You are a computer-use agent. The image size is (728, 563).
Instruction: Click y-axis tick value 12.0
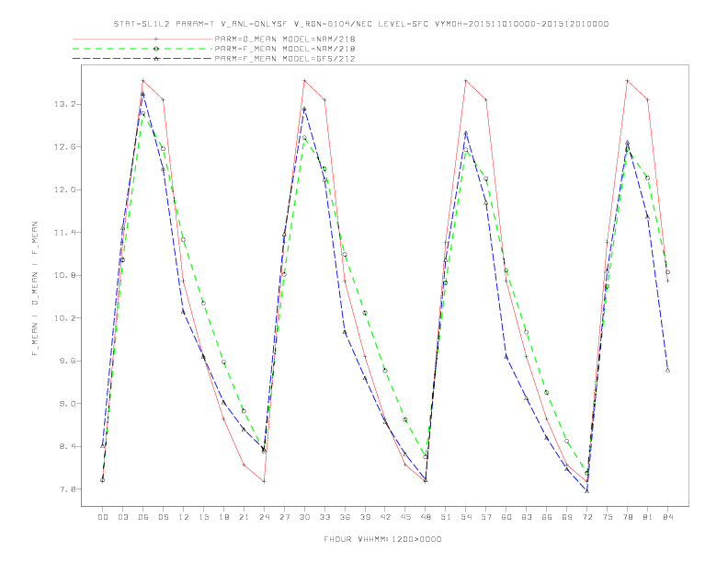tap(64, 190)
